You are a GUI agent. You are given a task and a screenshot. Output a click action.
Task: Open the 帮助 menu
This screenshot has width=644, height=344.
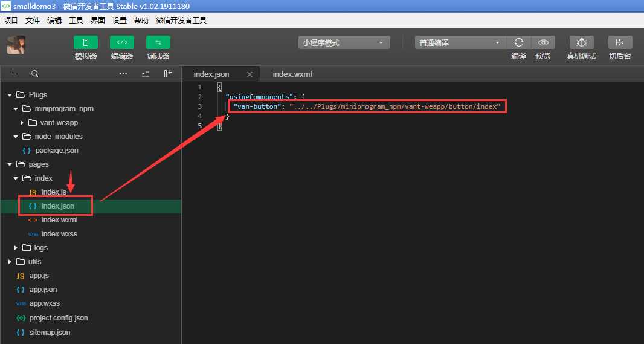coord(141,20)
